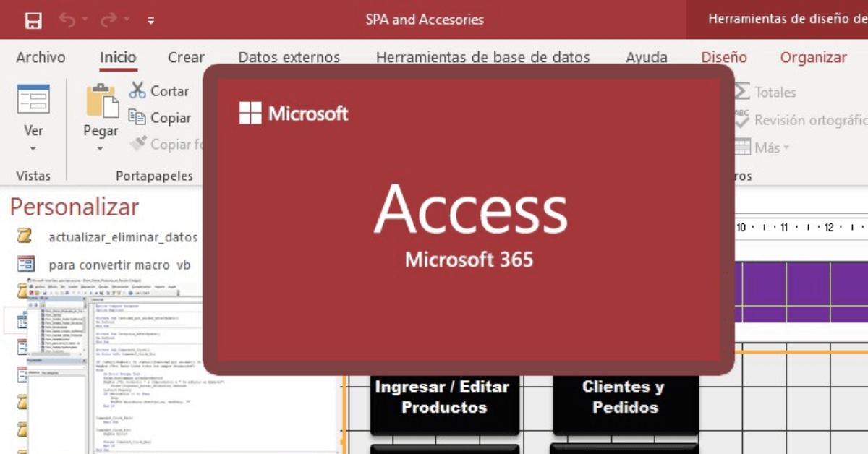Click the Totales sigma command

tap(765, 92)
